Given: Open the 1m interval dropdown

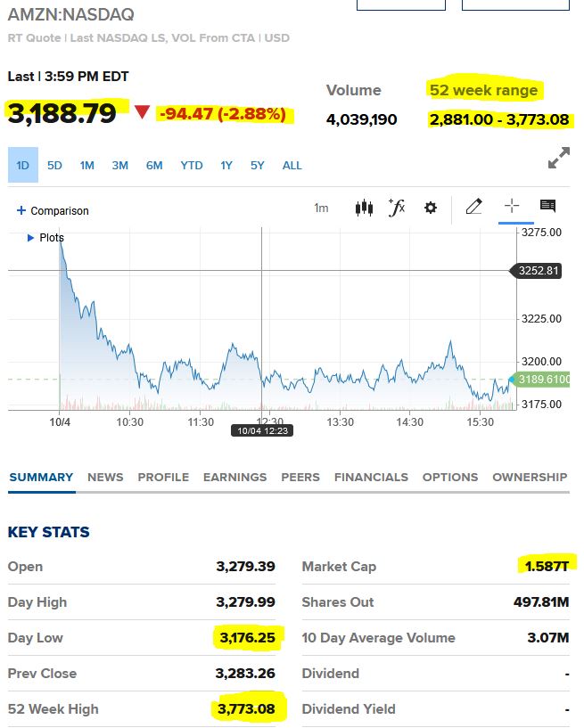Looking at the screenshot, I should (x=321, y=209).
